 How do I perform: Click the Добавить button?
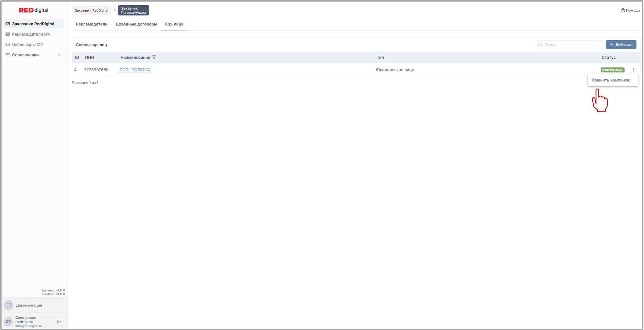[621, 45]
